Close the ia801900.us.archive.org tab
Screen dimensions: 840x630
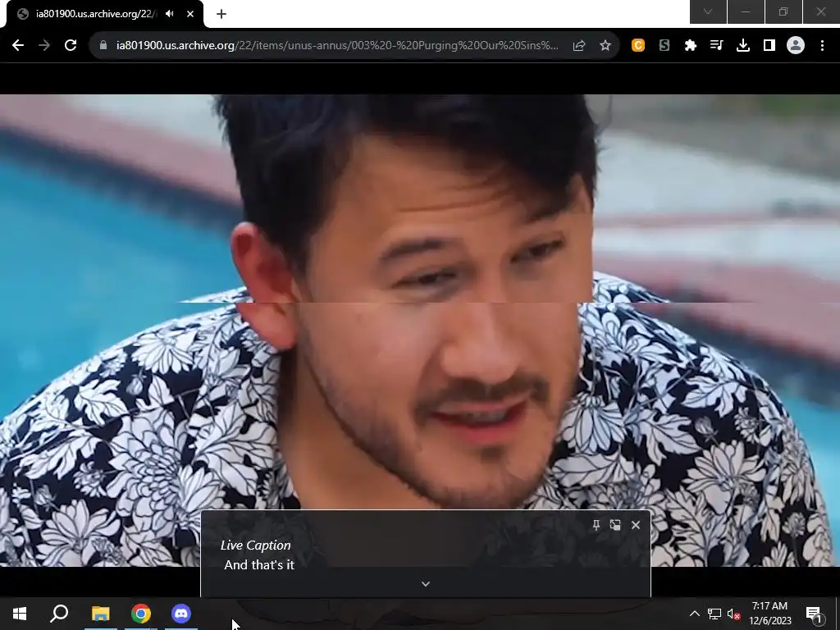[x=190, y=14]
